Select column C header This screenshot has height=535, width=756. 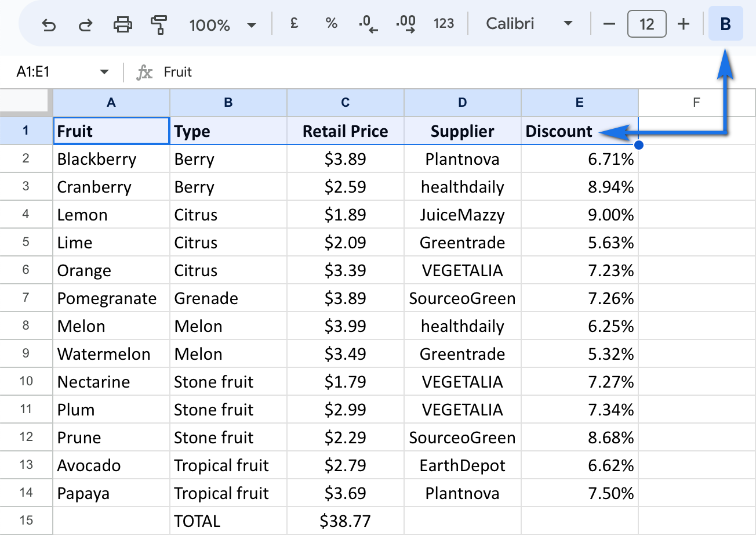pos(346,103)
